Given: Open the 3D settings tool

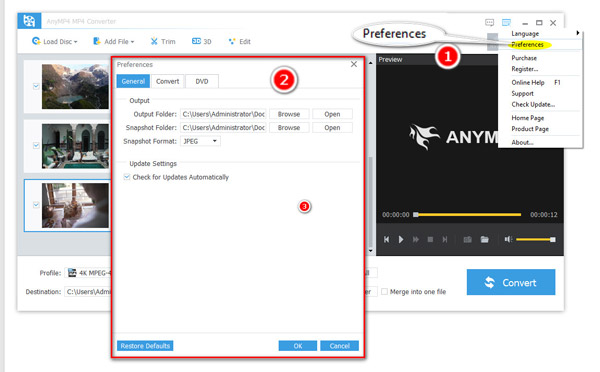Looking at the screenshot, I should tap(202, 41).
